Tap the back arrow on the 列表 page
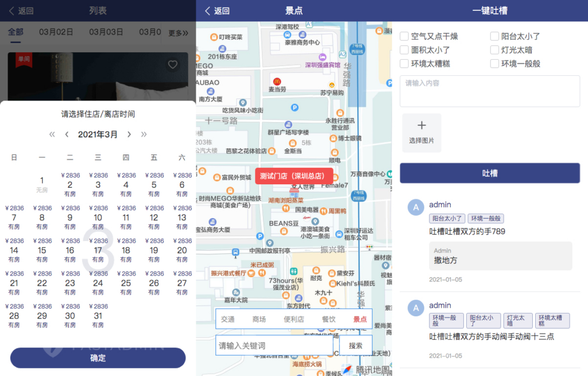This screenshot has width=588, height=376. pos(13,10)
